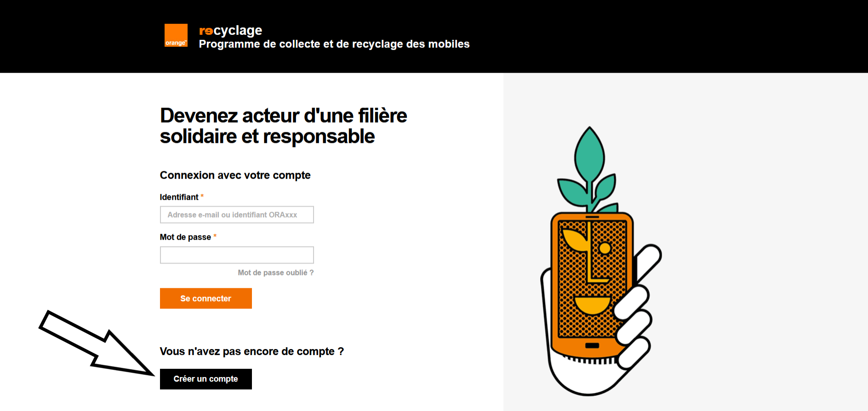Click the yellow bowl shape on phone screen
The height and width of the screenshot is (411, 868).
click(x=592, y=305)
